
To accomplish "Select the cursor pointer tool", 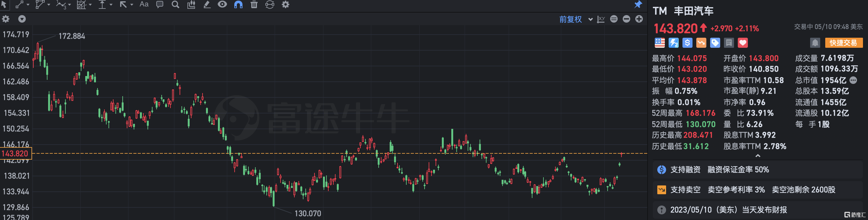I will 4,4.
